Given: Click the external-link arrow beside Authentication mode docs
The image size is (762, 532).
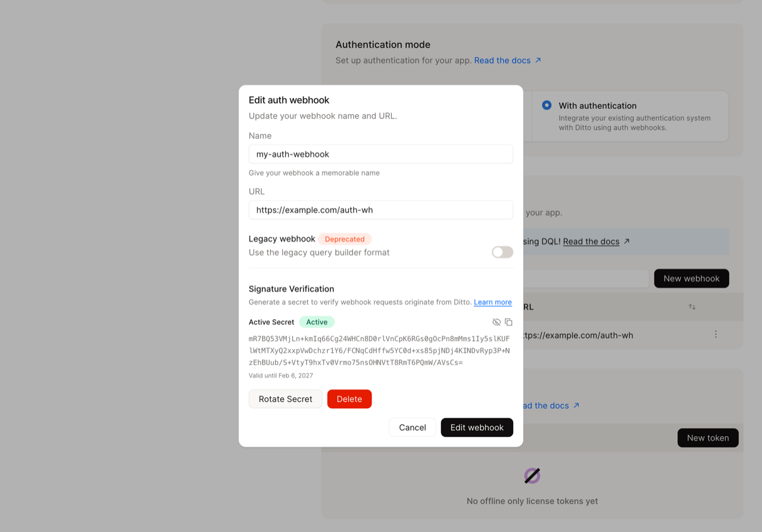Looking at the screenshot, I should coord(538,60).
